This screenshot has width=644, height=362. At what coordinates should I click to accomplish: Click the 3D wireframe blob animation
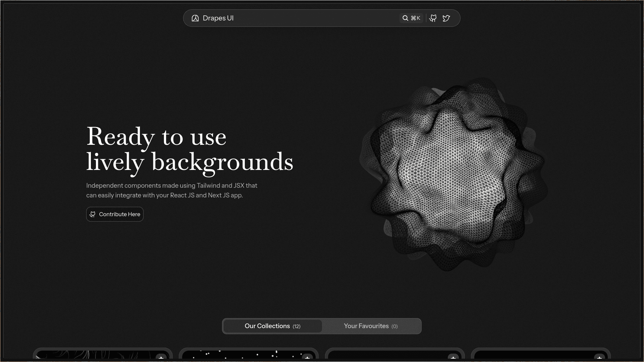pos(453,174)
